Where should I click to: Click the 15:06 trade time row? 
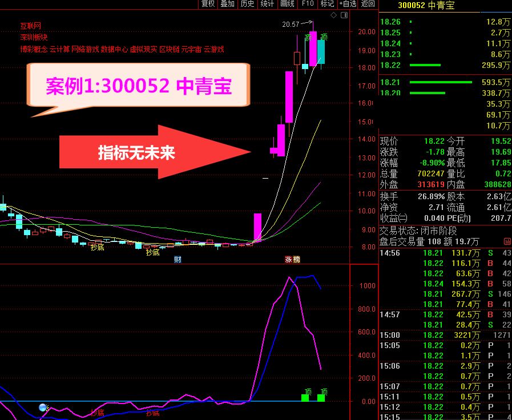445,366
